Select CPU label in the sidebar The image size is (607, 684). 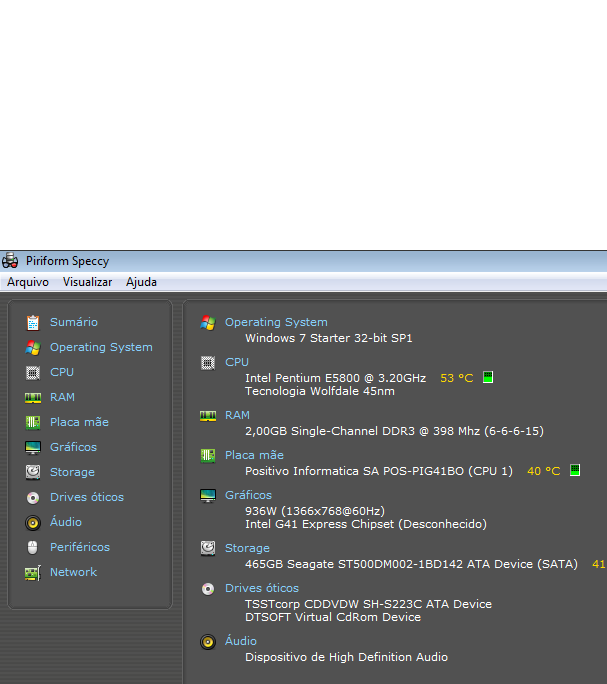[x=62, y=372]
